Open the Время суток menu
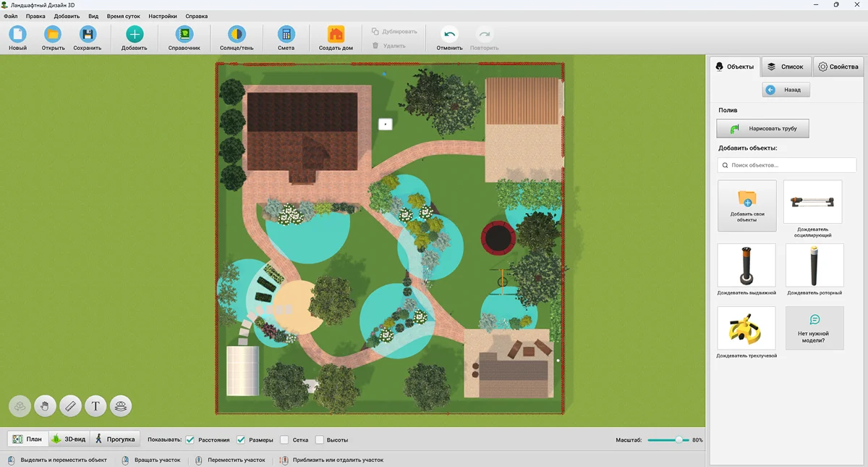The image size is (868, 467). (x=124, y=16)
